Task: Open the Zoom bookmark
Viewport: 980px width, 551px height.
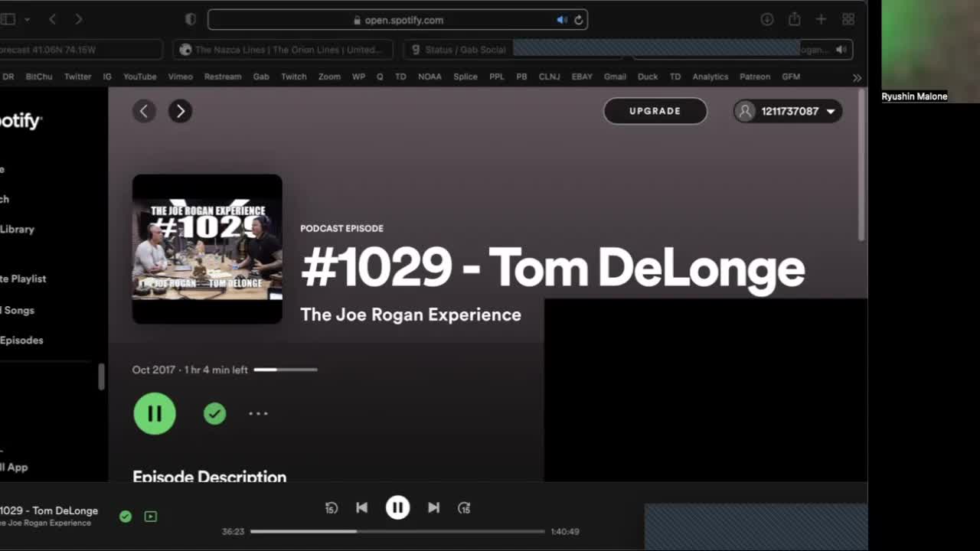Action: 329,77
